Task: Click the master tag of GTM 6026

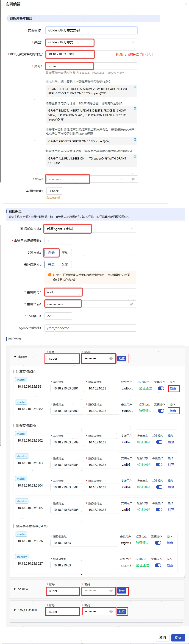Action: click(21, 534)
